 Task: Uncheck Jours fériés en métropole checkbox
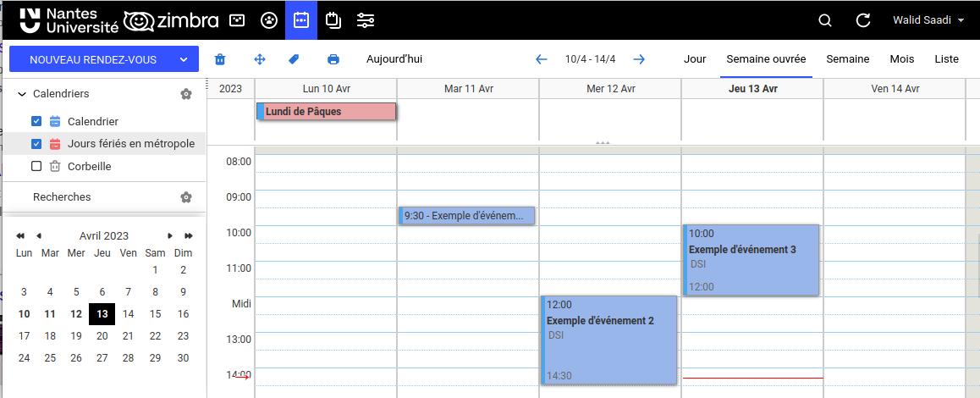click(36, 144)
